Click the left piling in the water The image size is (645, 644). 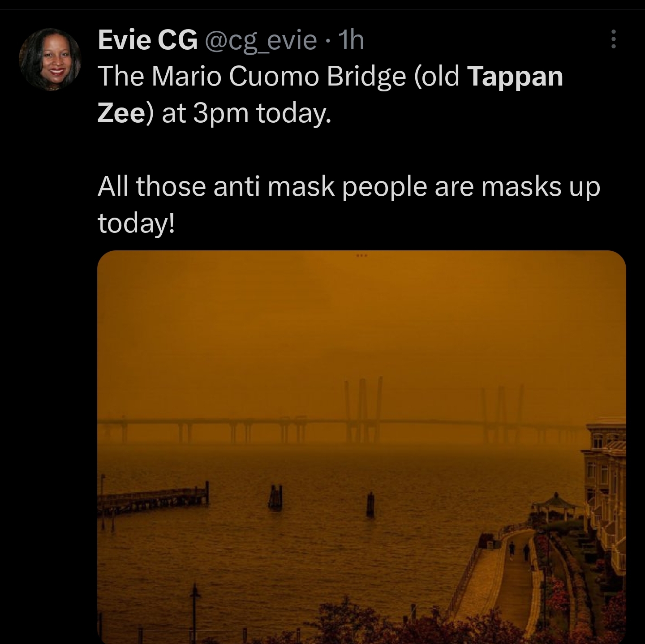click(275, 496)
